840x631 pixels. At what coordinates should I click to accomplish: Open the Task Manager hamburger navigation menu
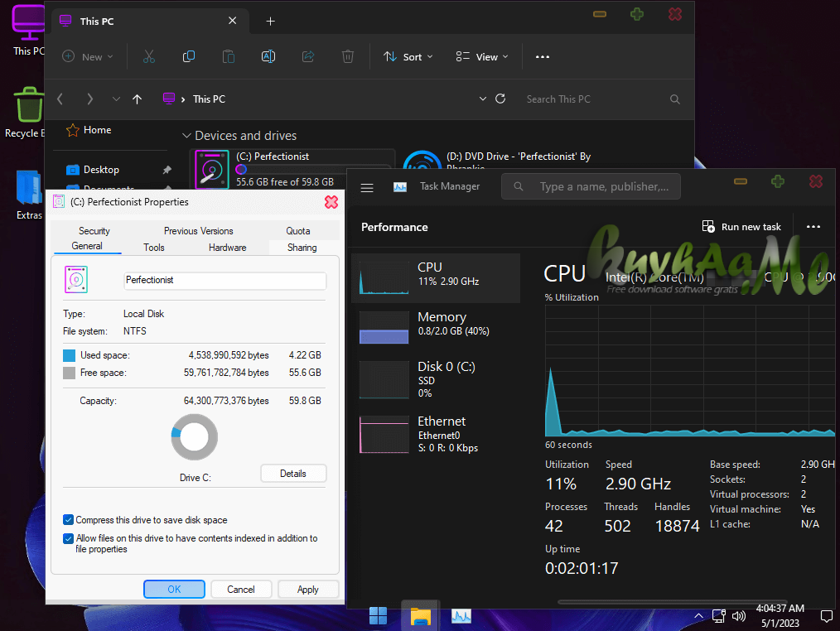point(367,187)
